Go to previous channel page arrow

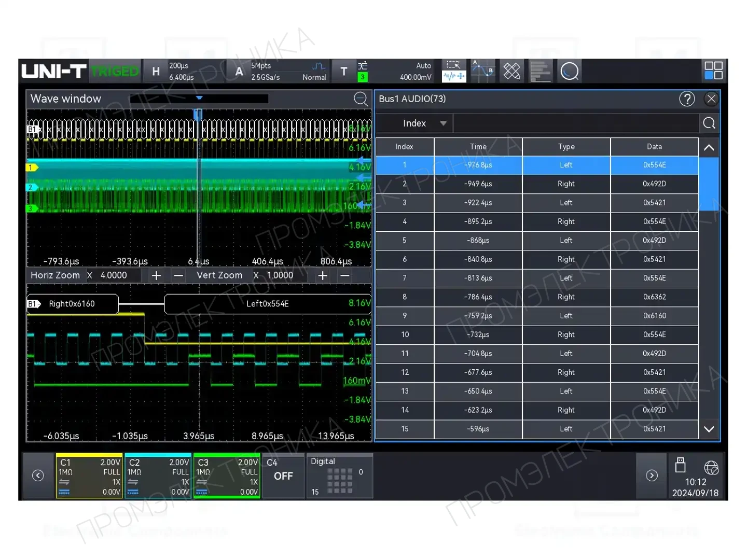click(38, 475)
